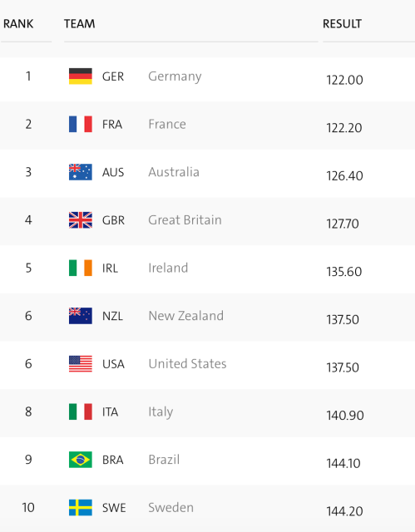Viewport: 415px width, 532px height.
Task: Open the Great Britain team link
Action: tap(185, 219)
